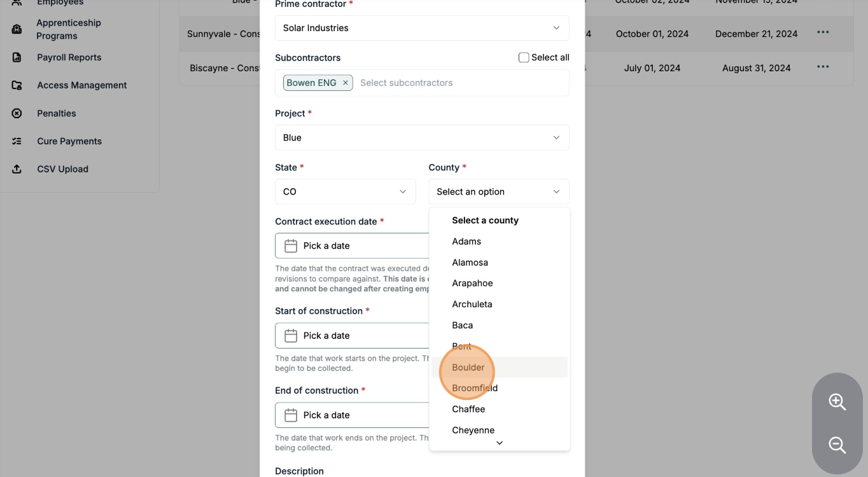Click the CSV Upload icon

click(17, 169)
